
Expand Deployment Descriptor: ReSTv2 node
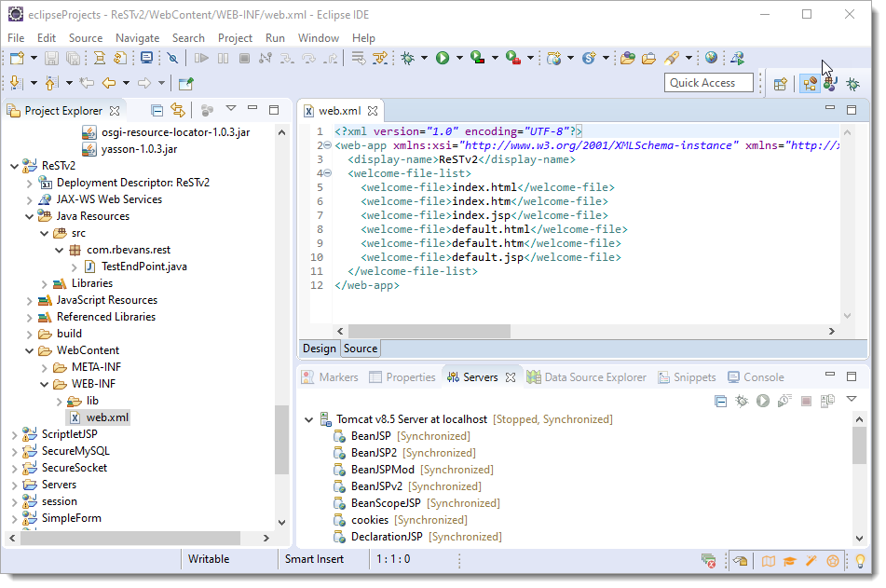click(30, 184)
